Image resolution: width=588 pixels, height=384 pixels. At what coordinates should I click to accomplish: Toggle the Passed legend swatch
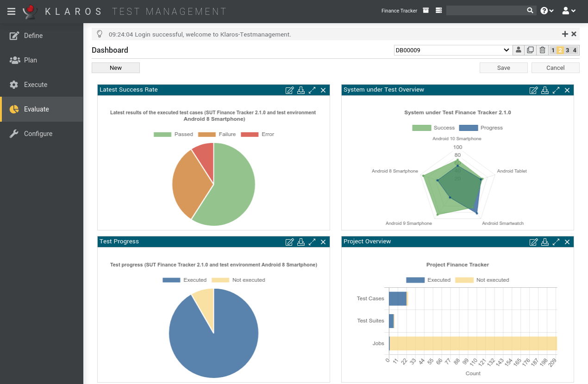[163, 134]
